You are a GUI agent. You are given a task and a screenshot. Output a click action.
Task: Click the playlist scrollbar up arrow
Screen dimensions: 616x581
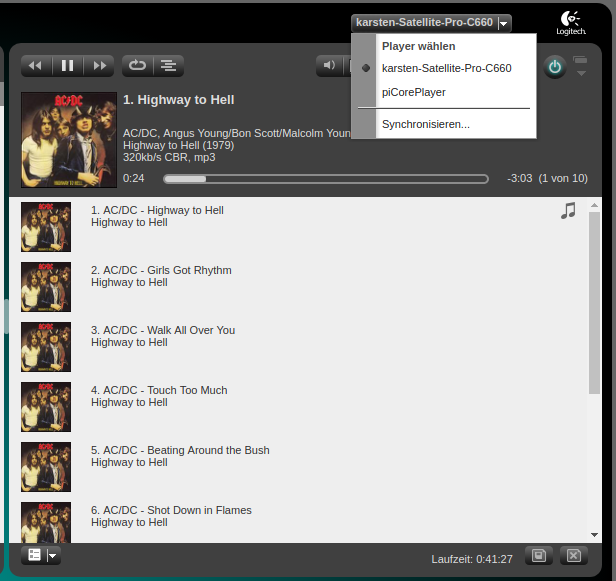click(594, 205)
